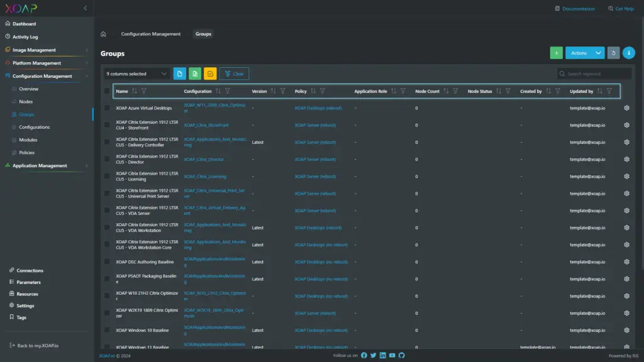
Task: Select checkbox for XOAP Azure Virtual Desktops
Action: 107,108
